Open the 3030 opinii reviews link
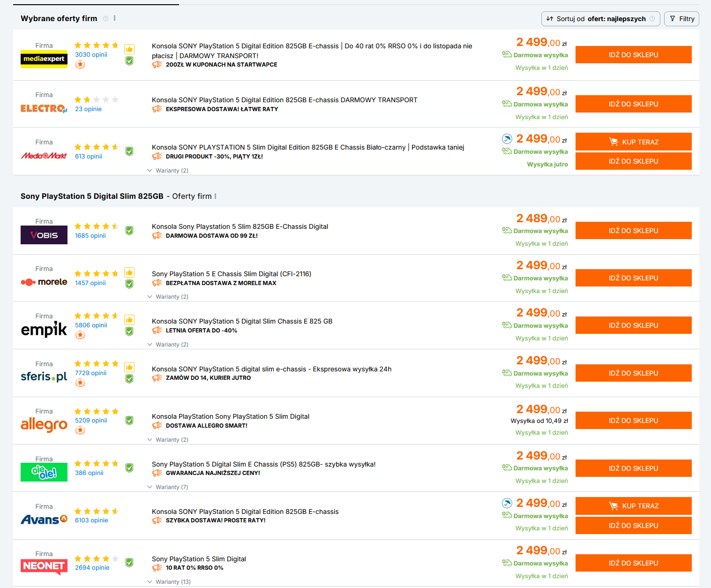711x588 pixels. (x=91, y=54)
